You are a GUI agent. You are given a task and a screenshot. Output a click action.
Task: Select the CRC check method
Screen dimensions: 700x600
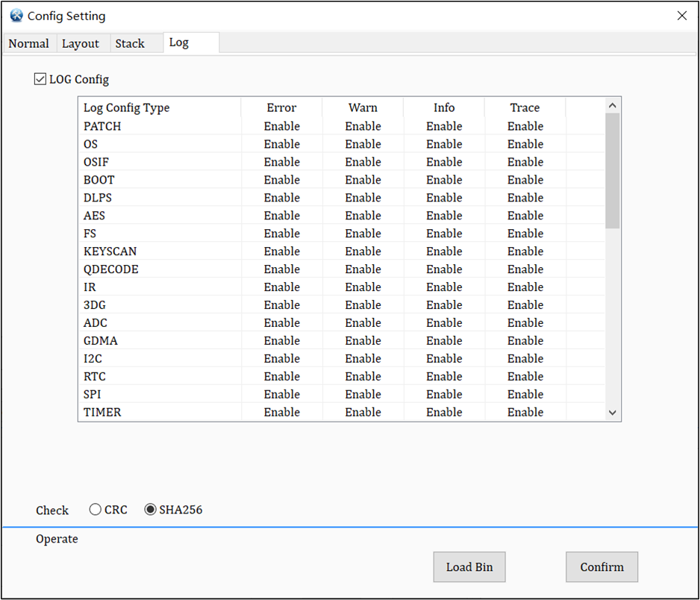click(96, 509)
